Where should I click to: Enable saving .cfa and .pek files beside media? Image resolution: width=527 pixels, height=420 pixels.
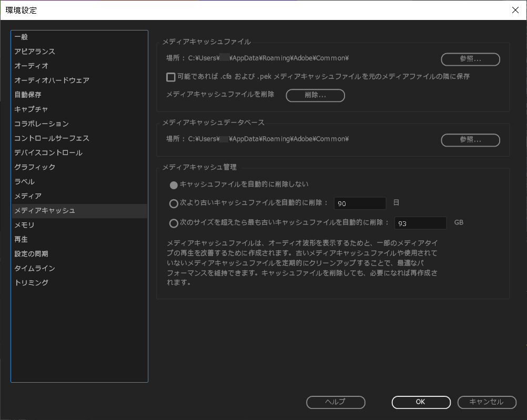170,77
